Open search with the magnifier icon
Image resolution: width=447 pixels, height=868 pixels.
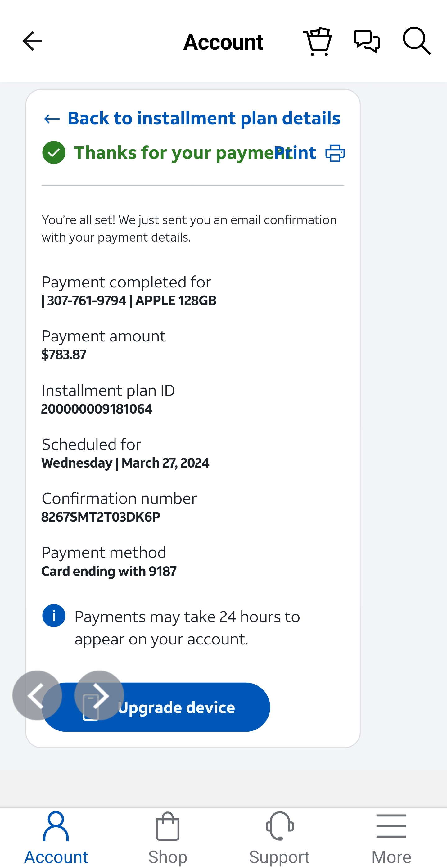(416, 41)
